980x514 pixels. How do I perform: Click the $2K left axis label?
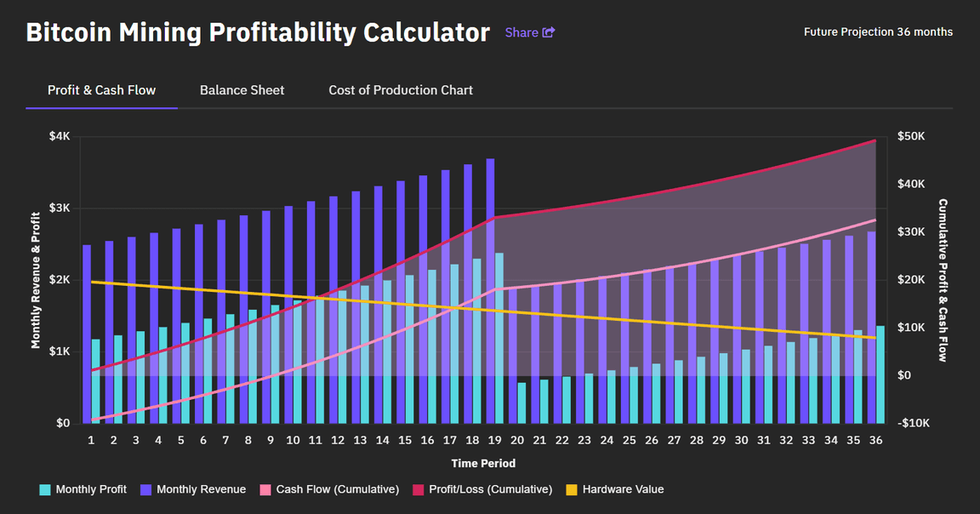[x=60, y=279]
